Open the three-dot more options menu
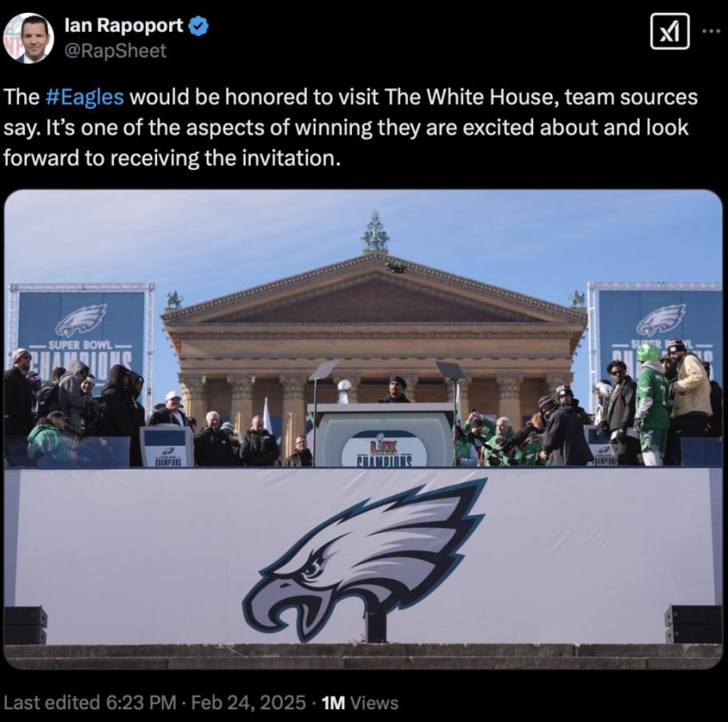 [710, 31]
